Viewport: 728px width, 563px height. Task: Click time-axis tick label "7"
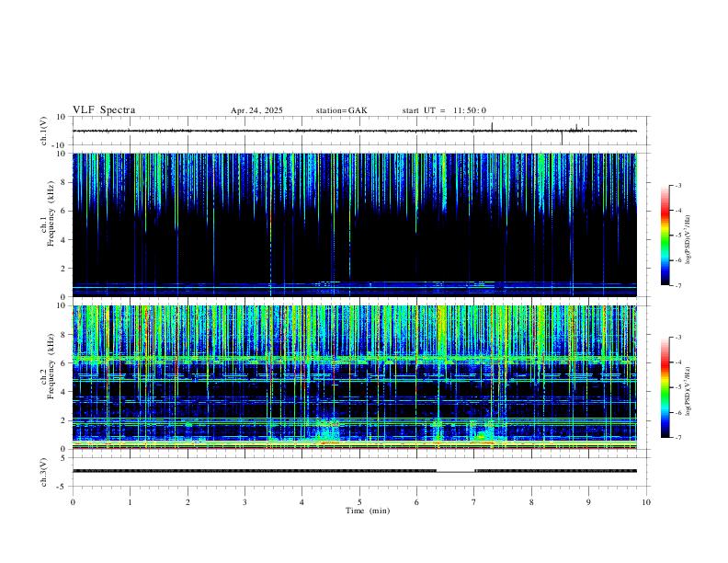click(474, 502)
